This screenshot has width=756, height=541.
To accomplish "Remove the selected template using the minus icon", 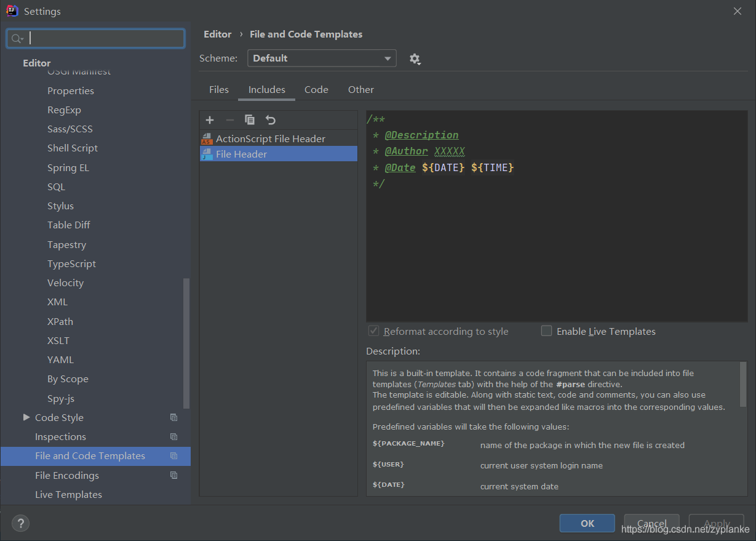I will coord(229,119).
